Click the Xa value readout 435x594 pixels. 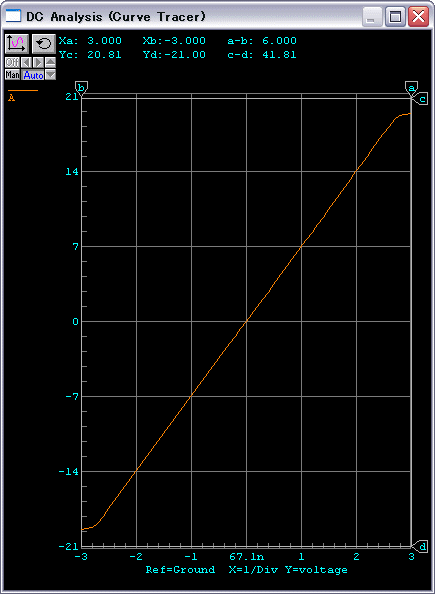point(90,41)
